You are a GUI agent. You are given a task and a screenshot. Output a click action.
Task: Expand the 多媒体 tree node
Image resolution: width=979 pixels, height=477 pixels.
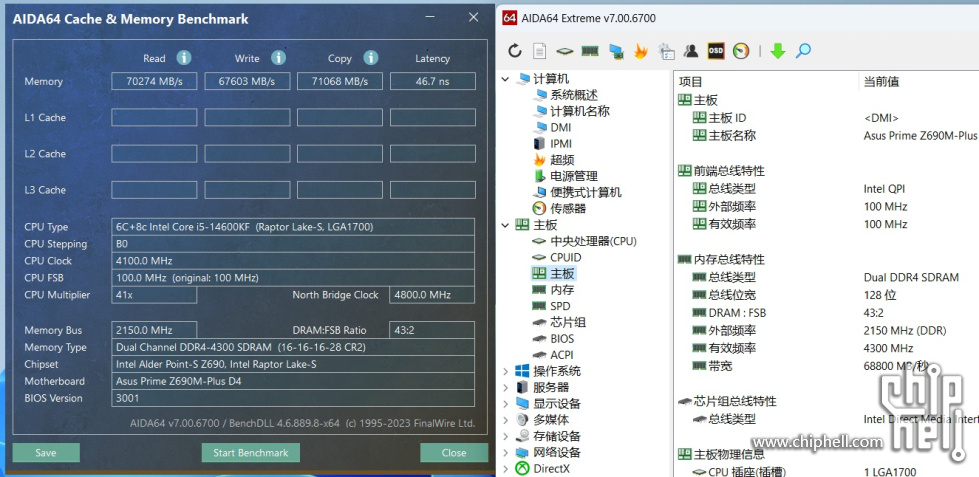[x=505, y=420]
